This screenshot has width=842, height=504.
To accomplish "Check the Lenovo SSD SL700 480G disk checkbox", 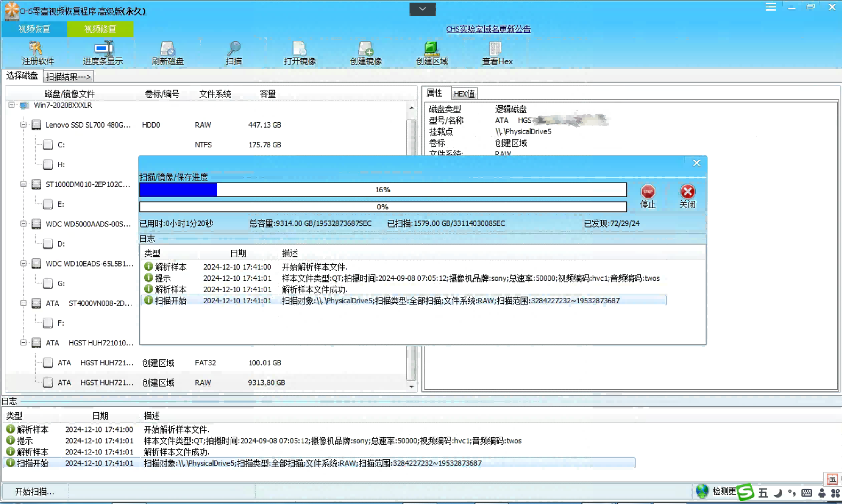I will pyautogui.click(x=36, y=125).
